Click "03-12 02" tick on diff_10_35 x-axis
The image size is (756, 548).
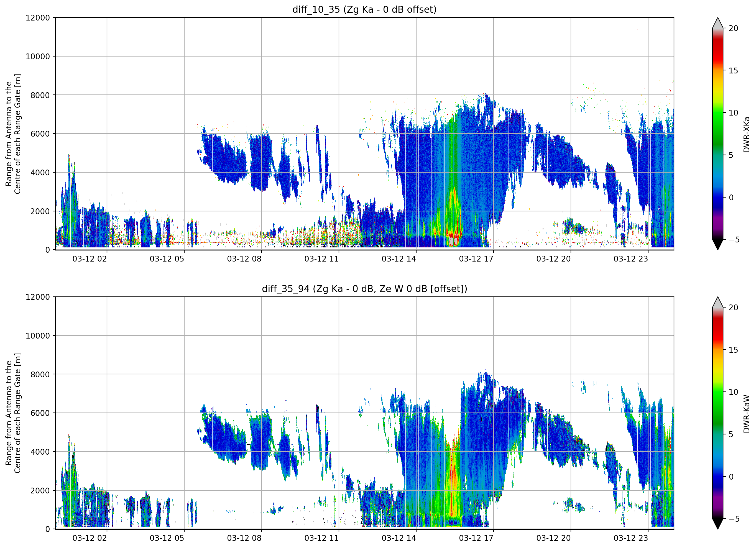click(x=90, y=259)
